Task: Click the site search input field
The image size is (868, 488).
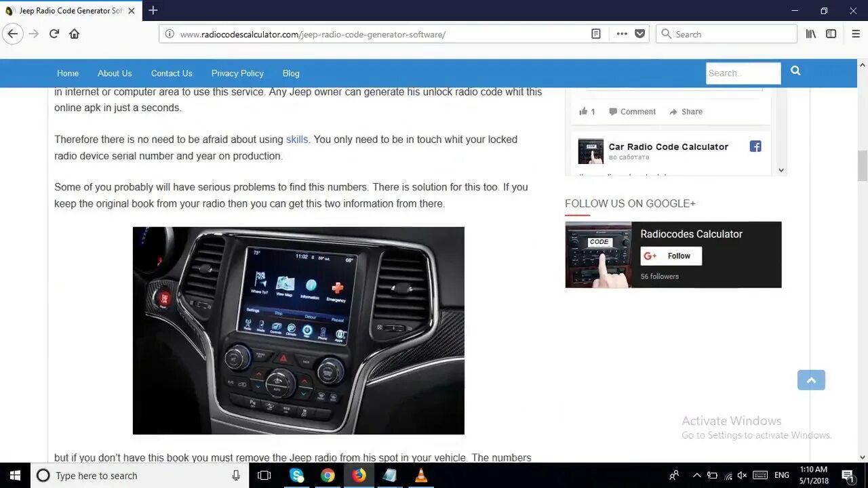Action: [x=743, y=73]
